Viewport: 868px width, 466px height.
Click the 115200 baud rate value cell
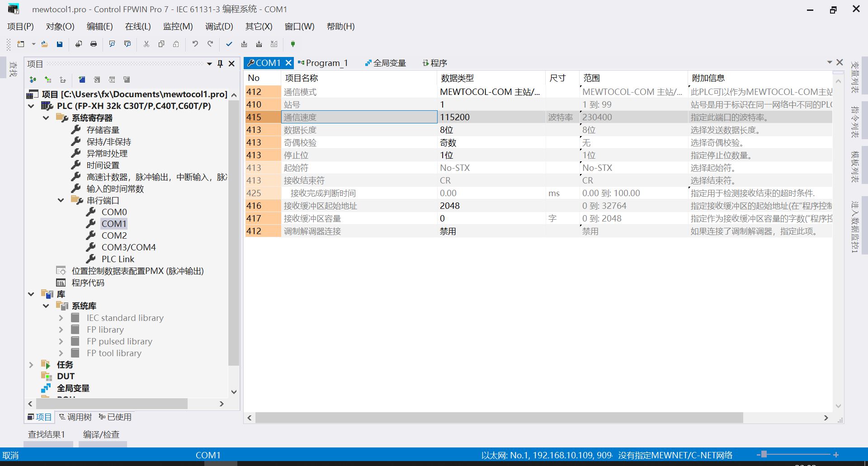pos(491,117)
